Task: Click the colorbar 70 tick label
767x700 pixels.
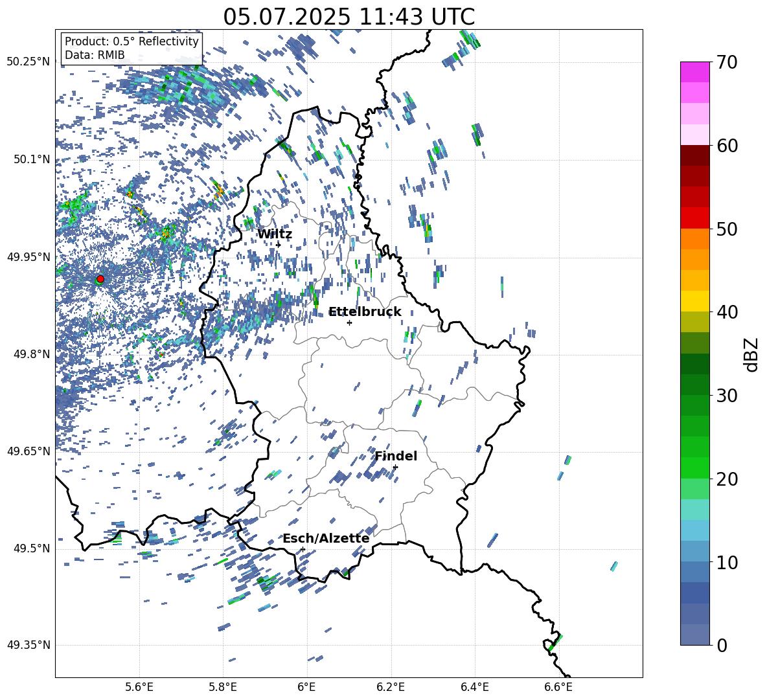Action: point(727,62)
